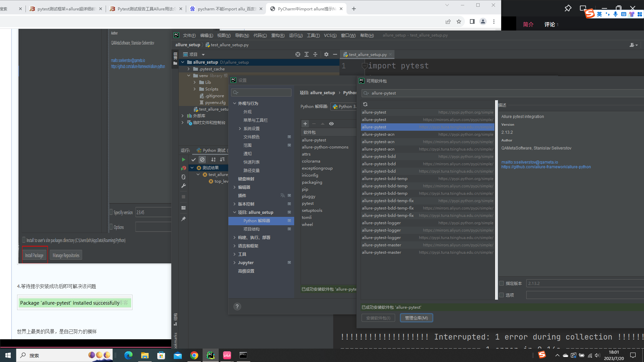Click the project panel gear options icon
The height and width of the screenshot is (362, 644).
tap(326, 54)
